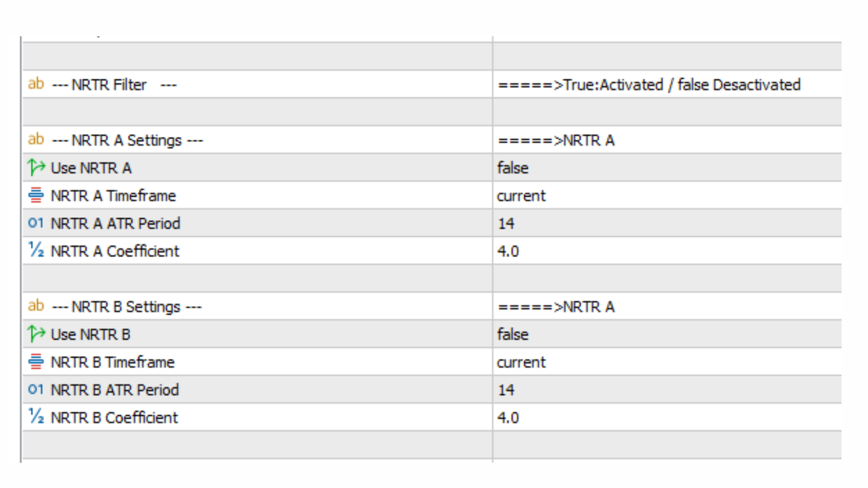Toggle Use NRTR B value

pyautogui.click(x=513, y=334)
